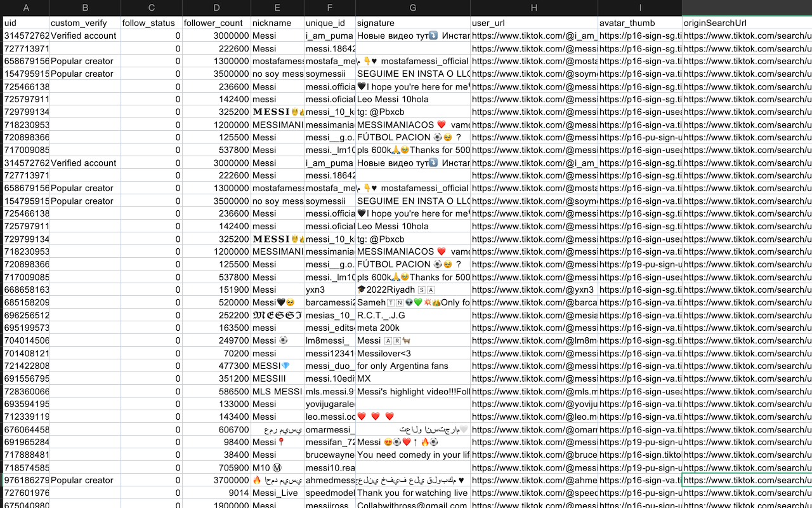Click the 'custom_verify' header cell
The height and width of the screenshot is (508, 812).
click(x=85, y=23)
